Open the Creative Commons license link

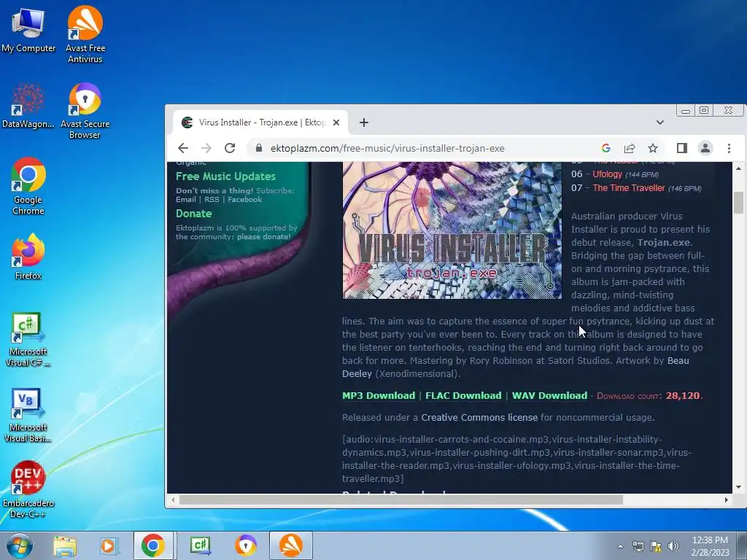479,417
